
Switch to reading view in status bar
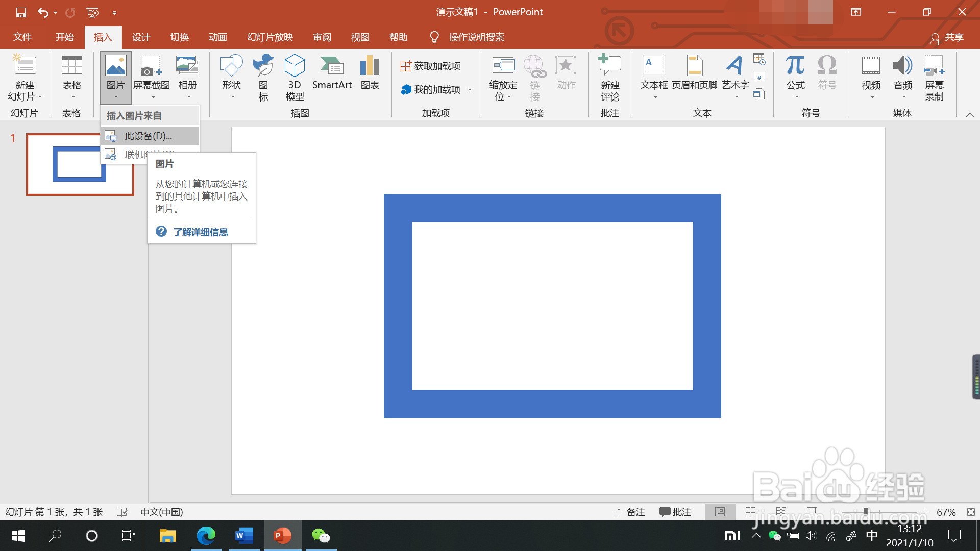(x=781, y=512)
